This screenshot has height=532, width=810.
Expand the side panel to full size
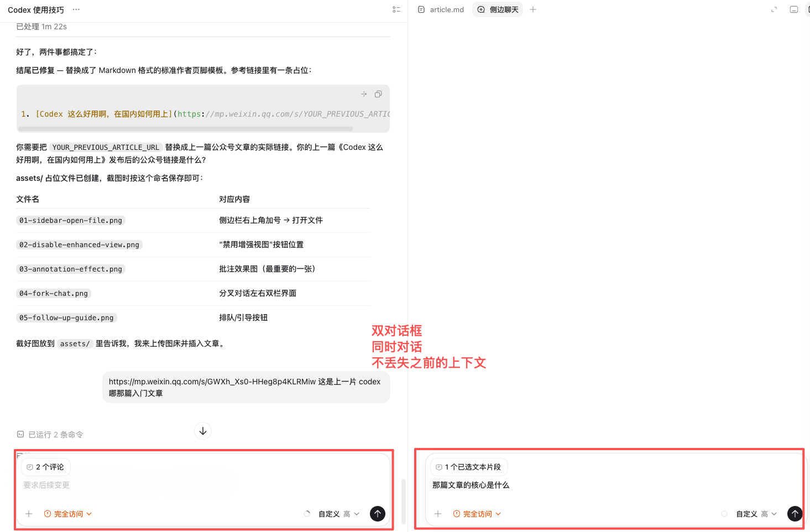tap(774, 9)
